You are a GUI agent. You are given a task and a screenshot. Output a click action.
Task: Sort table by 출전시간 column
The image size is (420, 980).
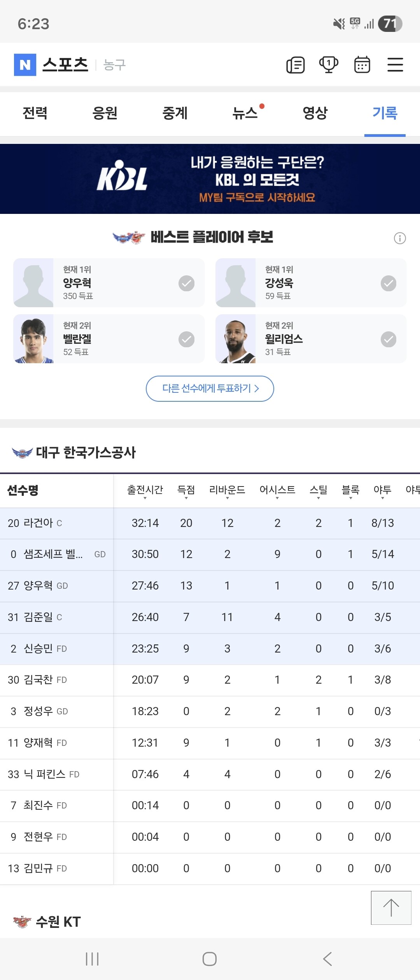[145, 490]
